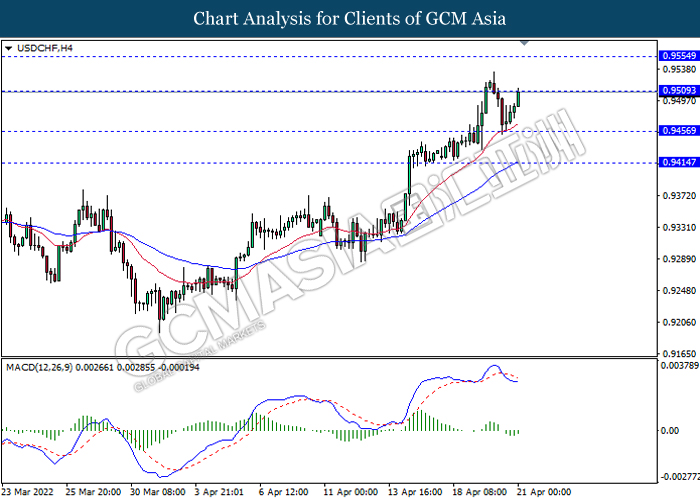
Task: Click the 23 Mar 2022 date label
Action: pyautogui.click(x=28, y=492)
